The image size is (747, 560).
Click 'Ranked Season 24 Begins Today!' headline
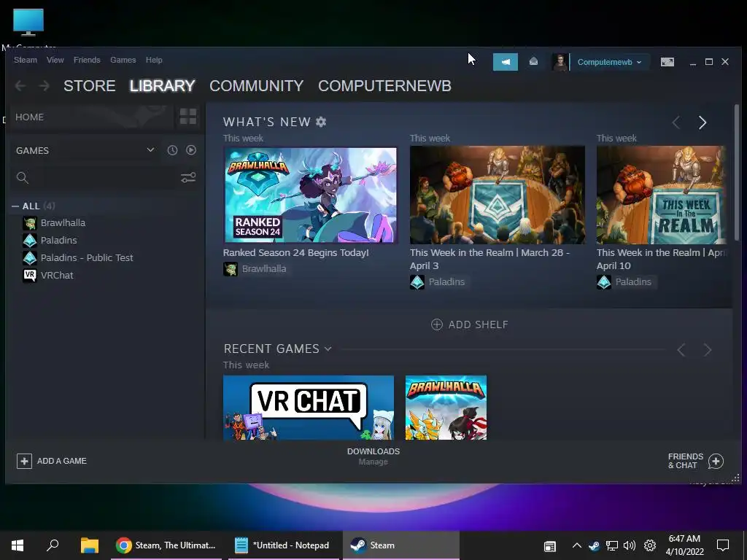[296, 253]
